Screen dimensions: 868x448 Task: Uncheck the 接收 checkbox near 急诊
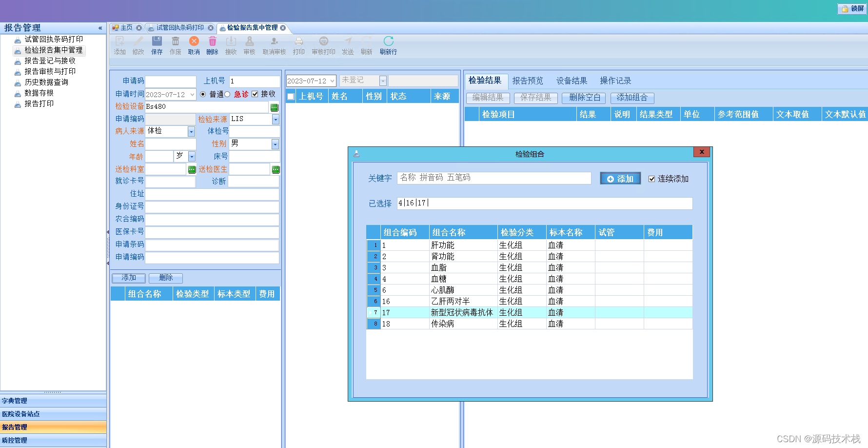click(256, 94)
